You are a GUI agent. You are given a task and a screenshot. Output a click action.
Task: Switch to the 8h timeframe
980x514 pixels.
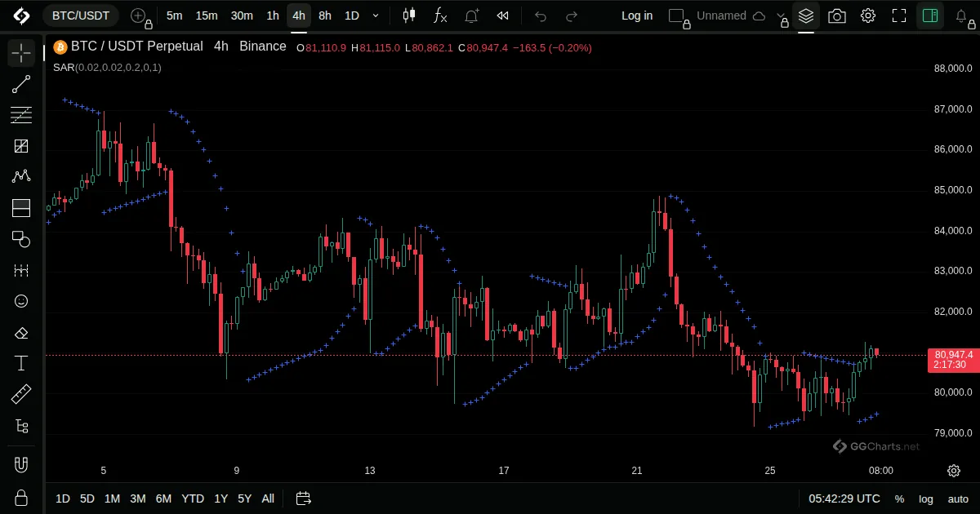coord(325,16)
